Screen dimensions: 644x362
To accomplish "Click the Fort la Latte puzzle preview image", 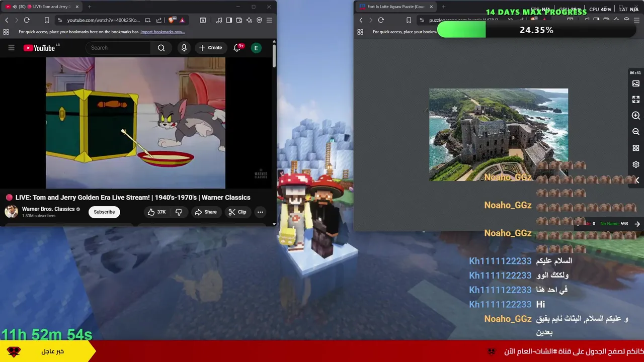I will (x=499, y=135).
